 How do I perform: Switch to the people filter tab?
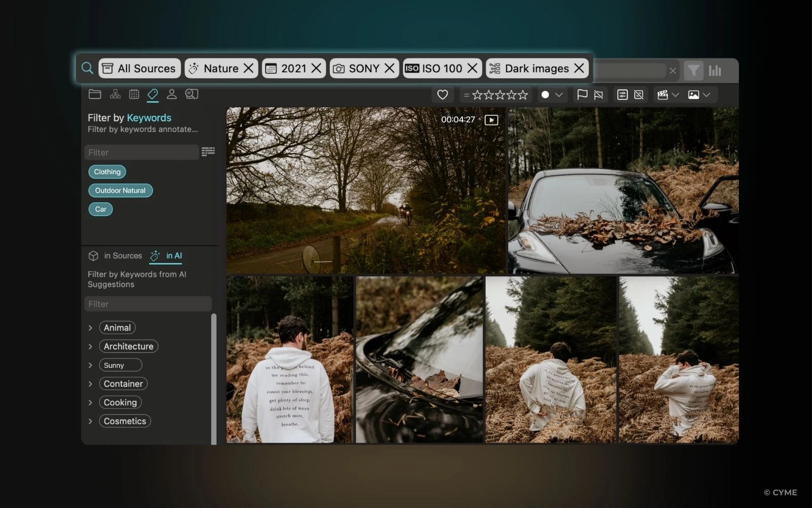point(172,94)
